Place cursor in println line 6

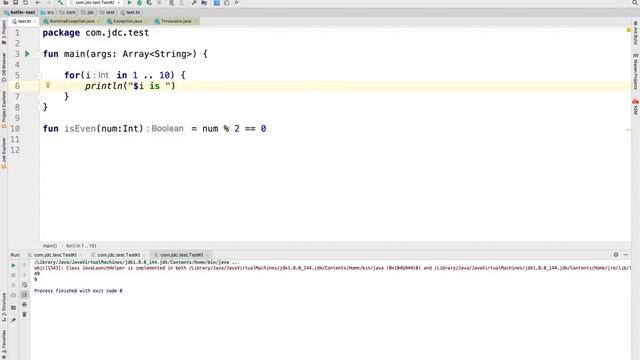tap(130, 86)
